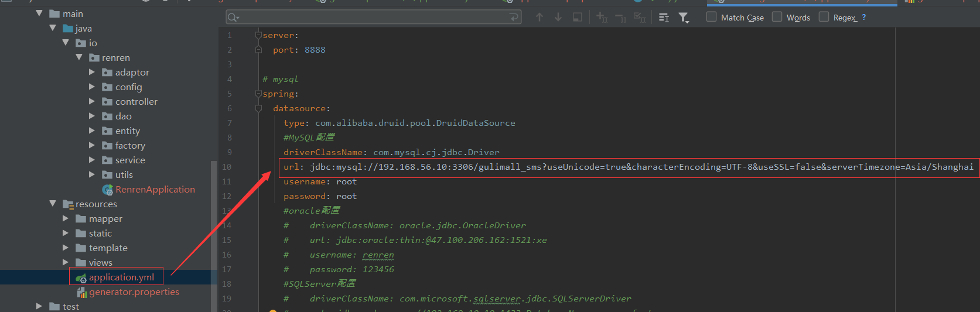Click the find-in-selection square icon

pyautogui.click(x=578, y=18)
